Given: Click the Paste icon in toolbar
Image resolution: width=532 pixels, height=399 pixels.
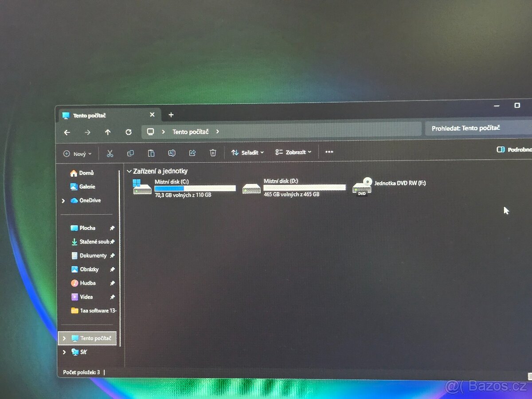Looking at the screenshot, I should pos(151,153).
